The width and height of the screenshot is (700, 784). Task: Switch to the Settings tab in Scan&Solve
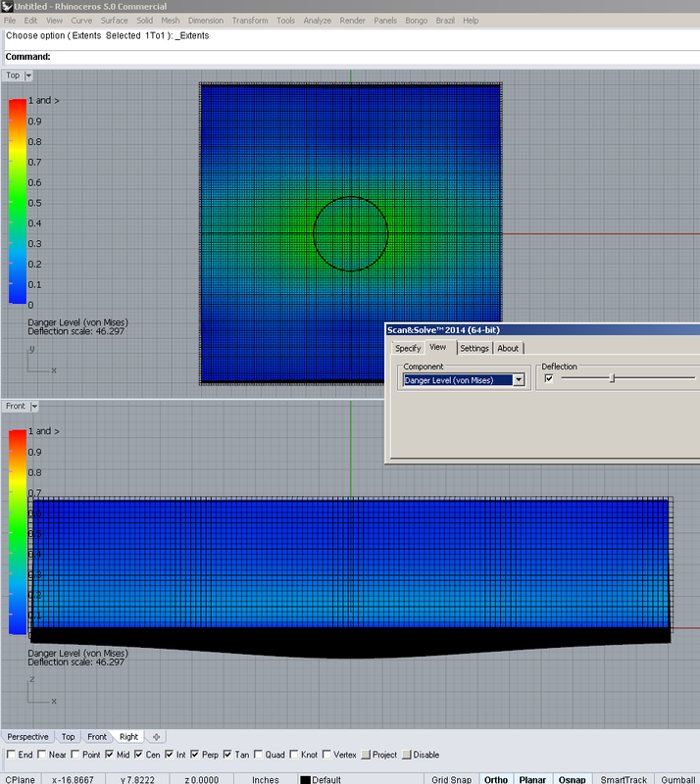(x=475, y=348)
